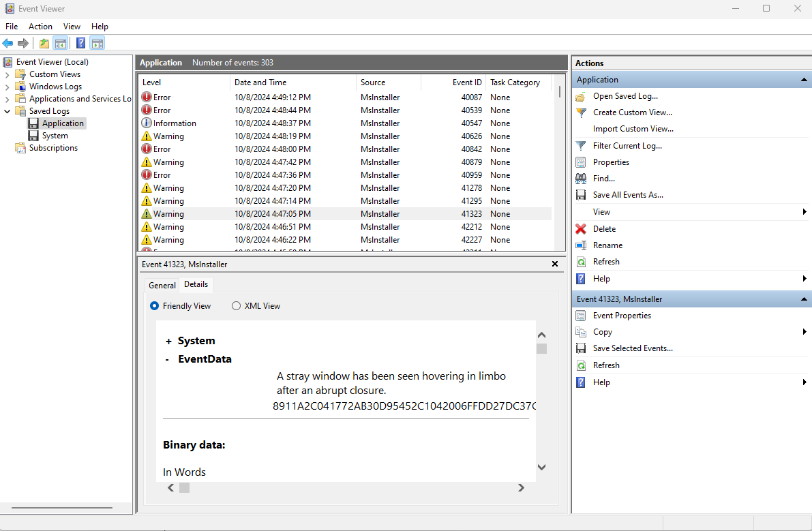Click the information icon on event 40547 row
The image size is (812, 531).
[147, 123]
